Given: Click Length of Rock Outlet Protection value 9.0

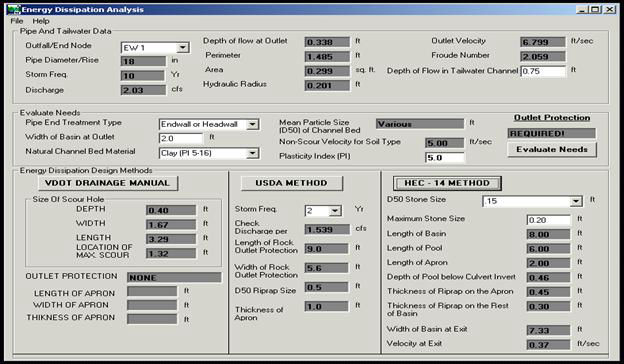Looking at the screenshot, I should pyautogui.click(x=326, y=249).
